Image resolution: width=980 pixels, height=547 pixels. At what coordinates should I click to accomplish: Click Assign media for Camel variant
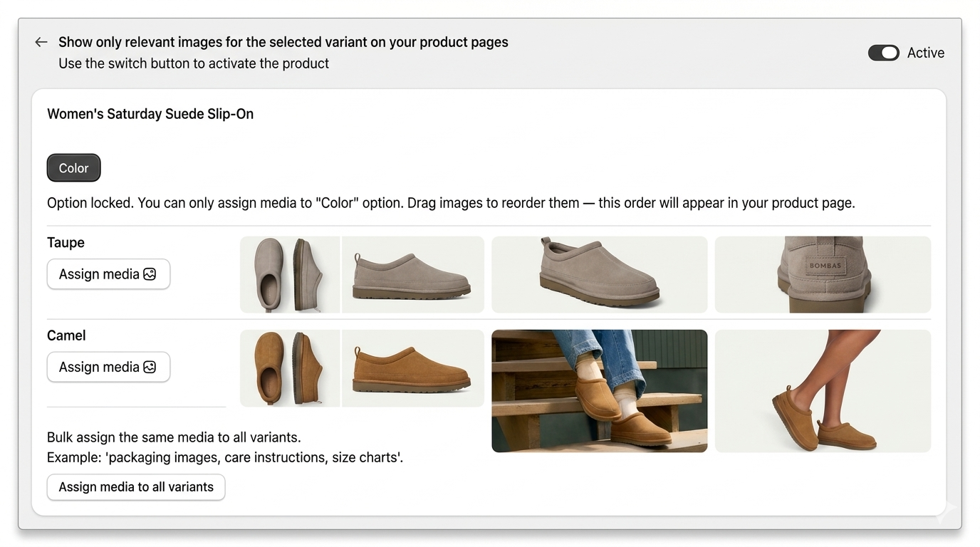(x=108, y=367)
